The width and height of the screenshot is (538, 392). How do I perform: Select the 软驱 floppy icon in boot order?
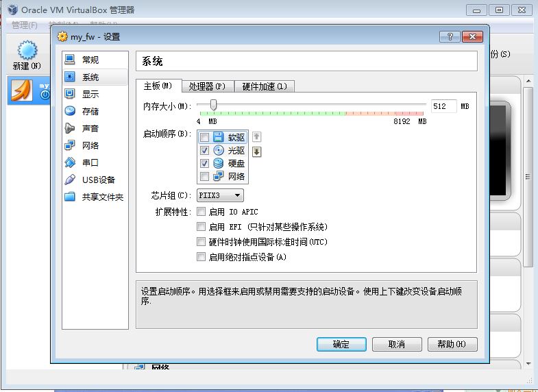[x=219, y=137]
